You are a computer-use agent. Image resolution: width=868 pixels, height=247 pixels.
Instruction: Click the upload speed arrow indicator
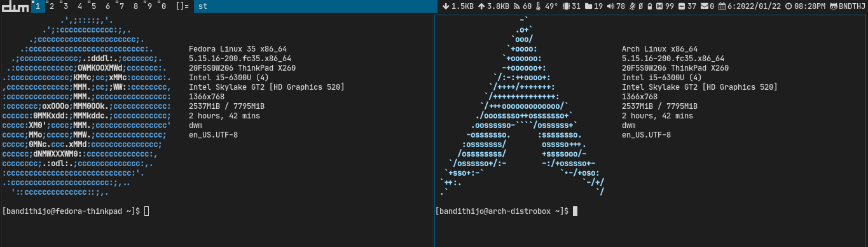pos(483,6)
